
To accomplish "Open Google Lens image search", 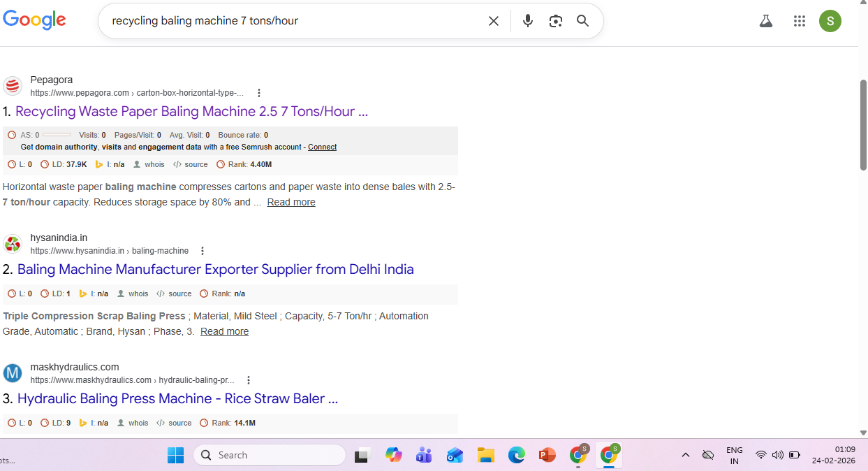I will pos(556,21).
